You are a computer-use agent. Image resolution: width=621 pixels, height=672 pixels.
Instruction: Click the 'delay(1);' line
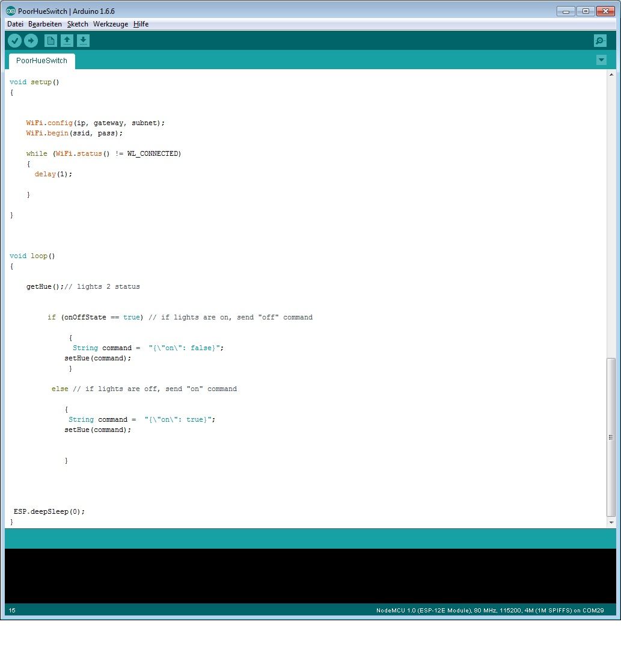(54, 174)
